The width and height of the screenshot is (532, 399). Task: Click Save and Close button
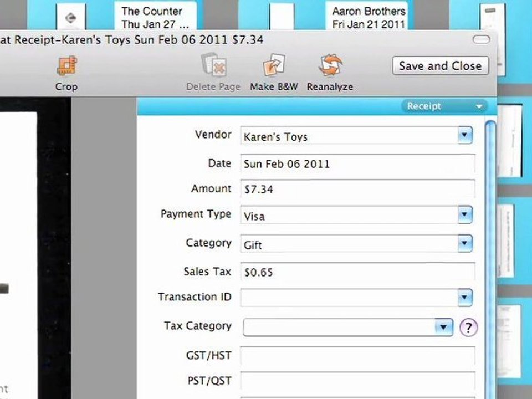pos(441,65)
